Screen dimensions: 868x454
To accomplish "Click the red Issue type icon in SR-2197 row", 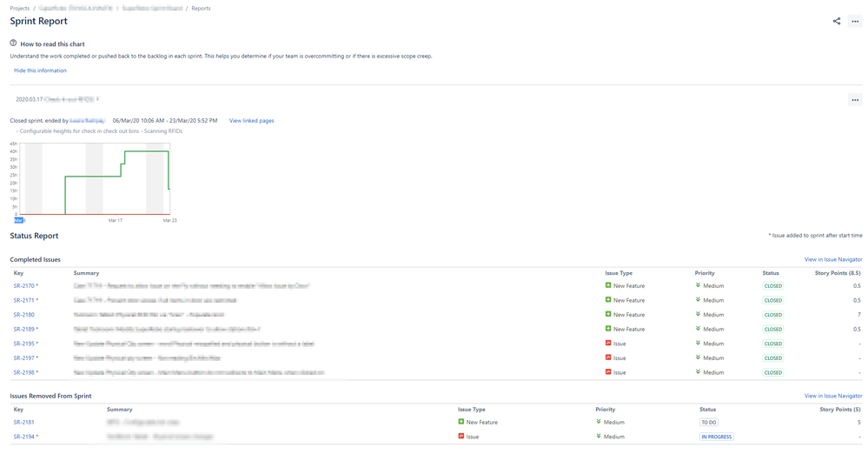I will pos(608,357).
